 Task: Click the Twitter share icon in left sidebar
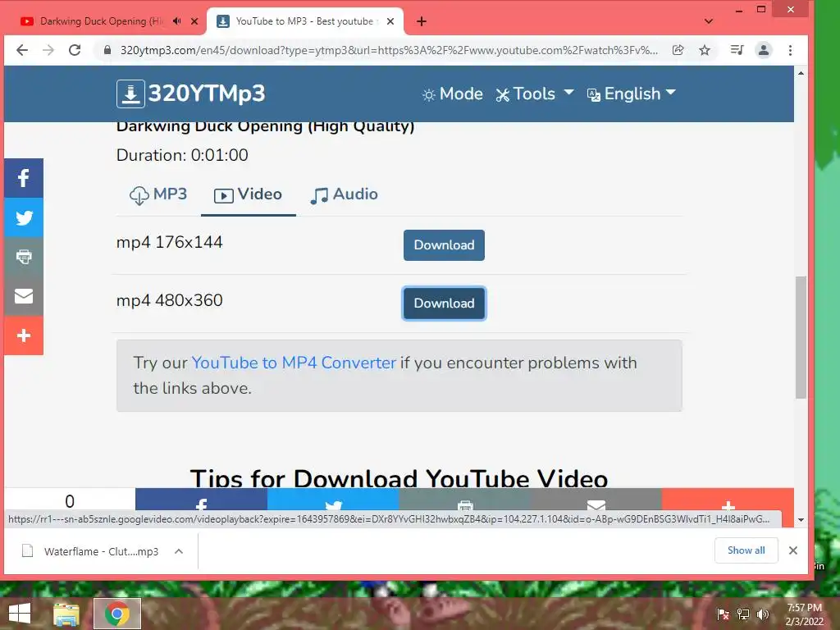(x=24, y=217)
